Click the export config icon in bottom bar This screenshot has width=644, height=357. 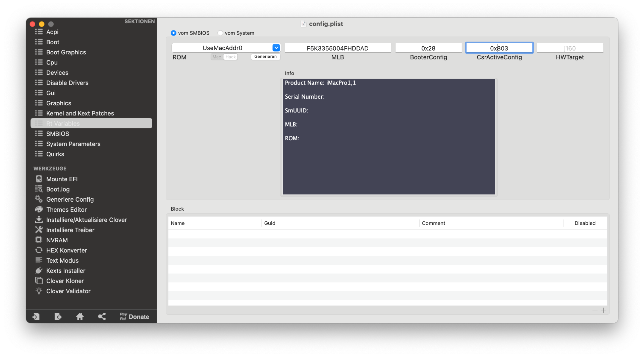[x=58, y=316]
